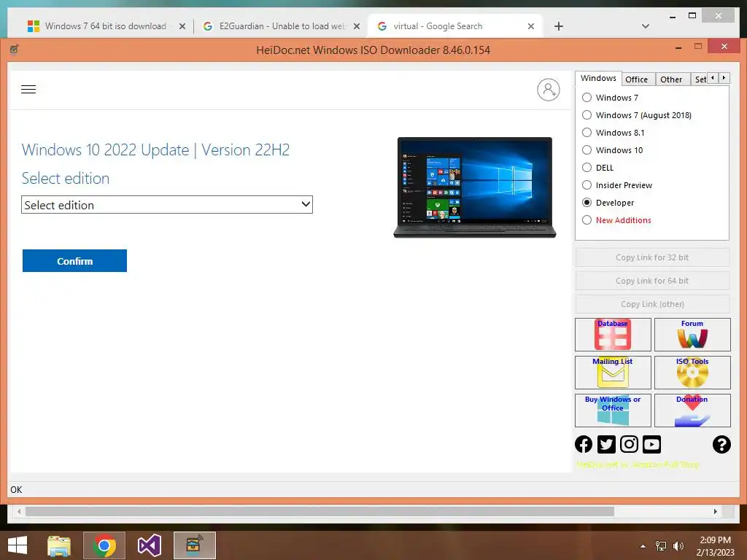
Task: Open the Windows Start button
Action: [18, 545]
